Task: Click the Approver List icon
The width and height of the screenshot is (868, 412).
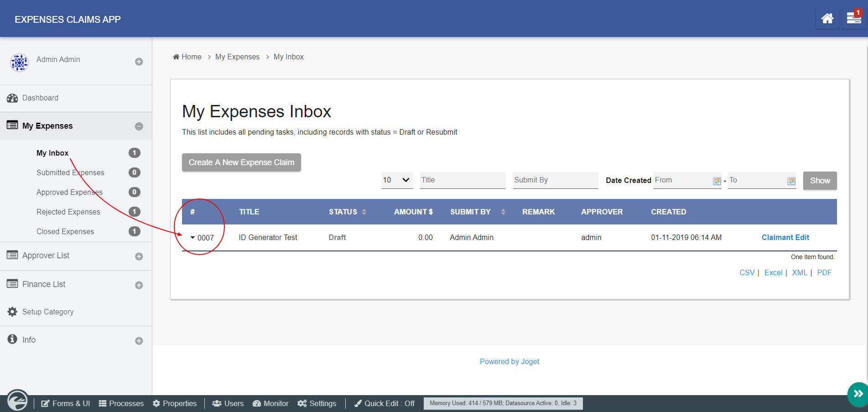Action: (12, 255)
